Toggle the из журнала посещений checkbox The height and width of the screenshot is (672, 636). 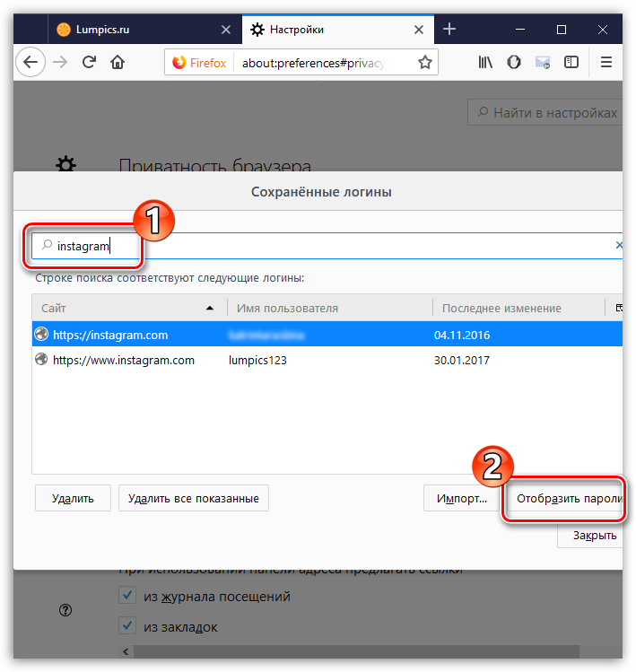(x=127, y=595)
